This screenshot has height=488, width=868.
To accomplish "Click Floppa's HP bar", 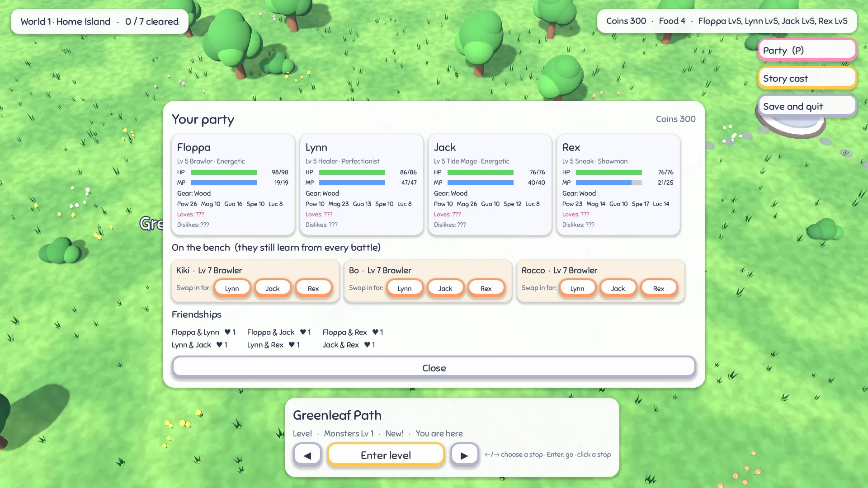I will point(224,172).
